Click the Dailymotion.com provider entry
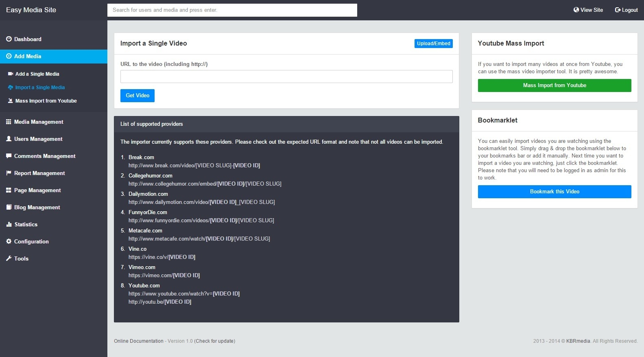Viewport: 644px width, 357px height. (x=148, y=194)
